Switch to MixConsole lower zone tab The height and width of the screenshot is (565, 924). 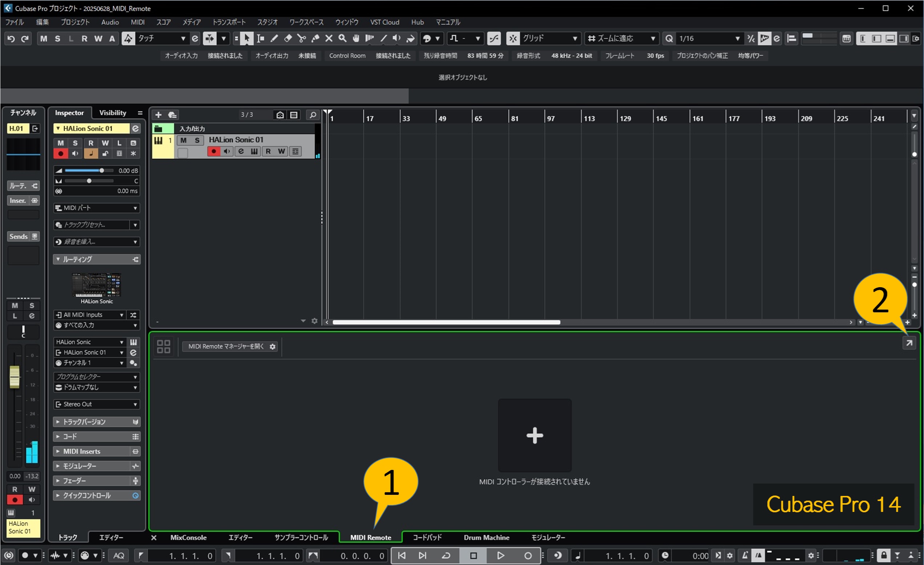click(x=188, y=537)
